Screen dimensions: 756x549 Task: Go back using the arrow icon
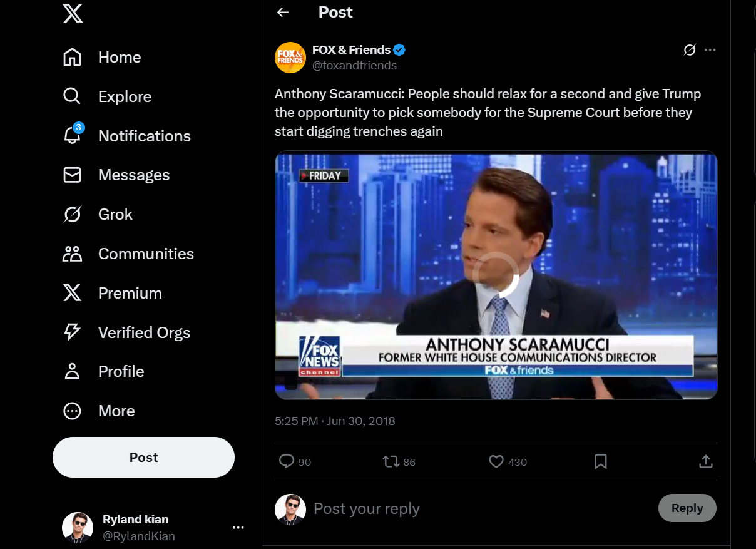coord(283,13)
